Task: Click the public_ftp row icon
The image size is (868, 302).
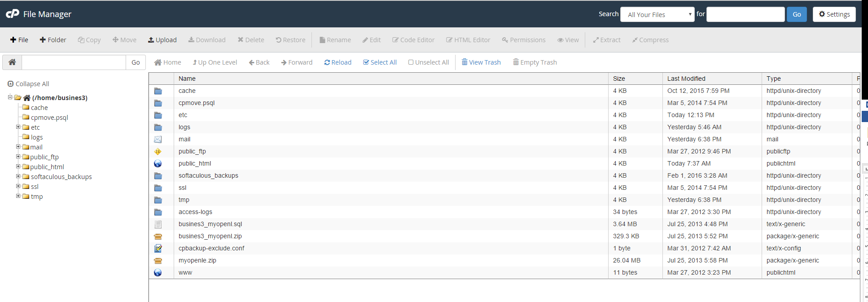Action: point(158,152)
